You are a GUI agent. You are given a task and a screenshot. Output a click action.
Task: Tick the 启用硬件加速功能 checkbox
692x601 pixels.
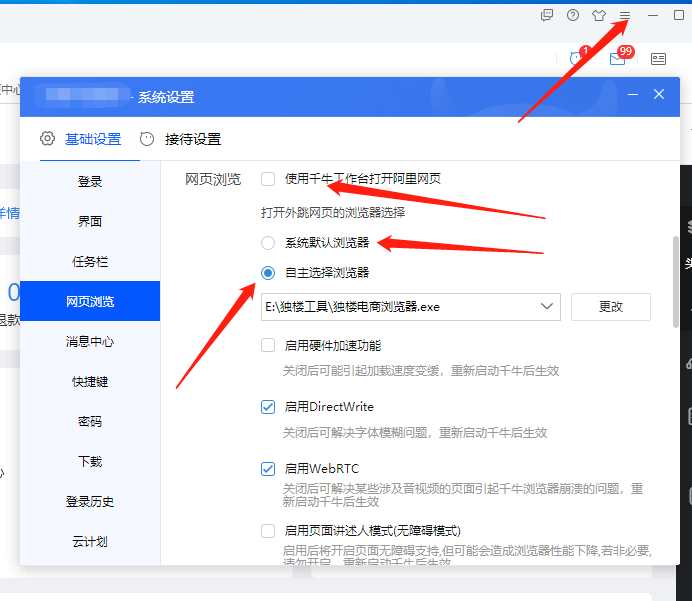click(x=268, y=345)
